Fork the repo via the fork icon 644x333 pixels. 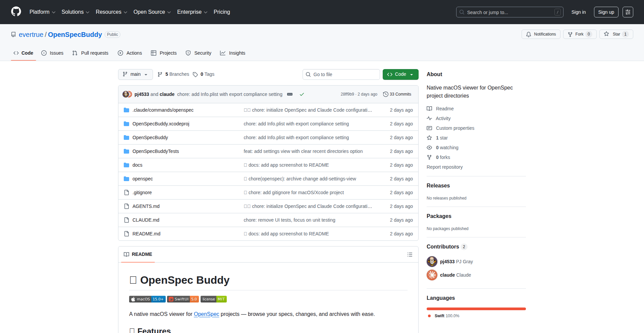(x=570, y=34)
